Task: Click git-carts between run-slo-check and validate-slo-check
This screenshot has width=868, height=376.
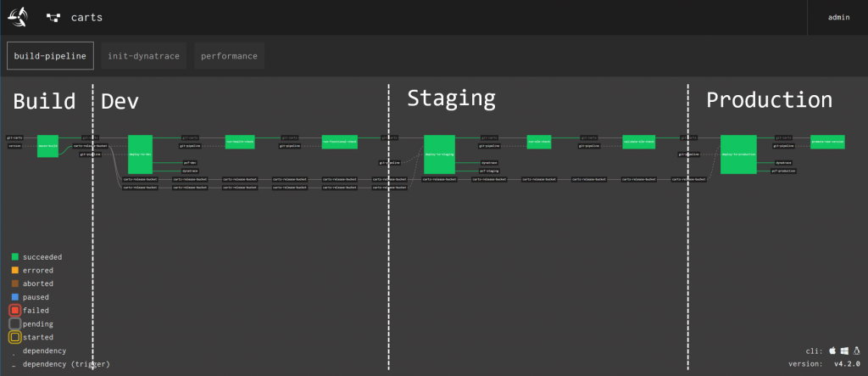Action: 589,137
